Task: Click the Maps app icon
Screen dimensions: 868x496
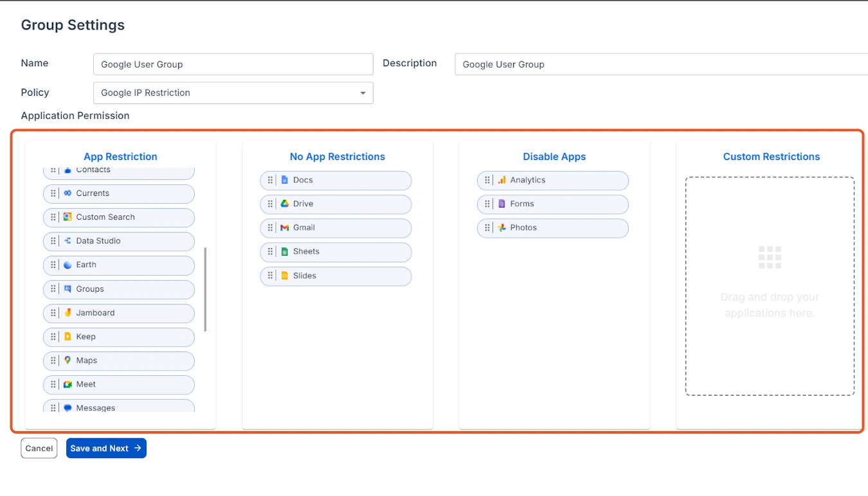Action: pos(68,360)
